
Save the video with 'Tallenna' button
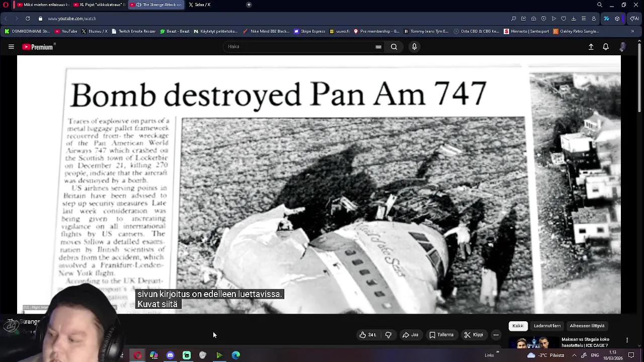(441, 335)
